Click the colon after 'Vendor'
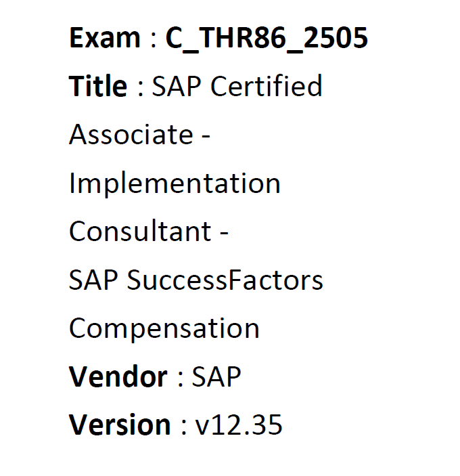 pyautogui.click(x=181, y=379)
